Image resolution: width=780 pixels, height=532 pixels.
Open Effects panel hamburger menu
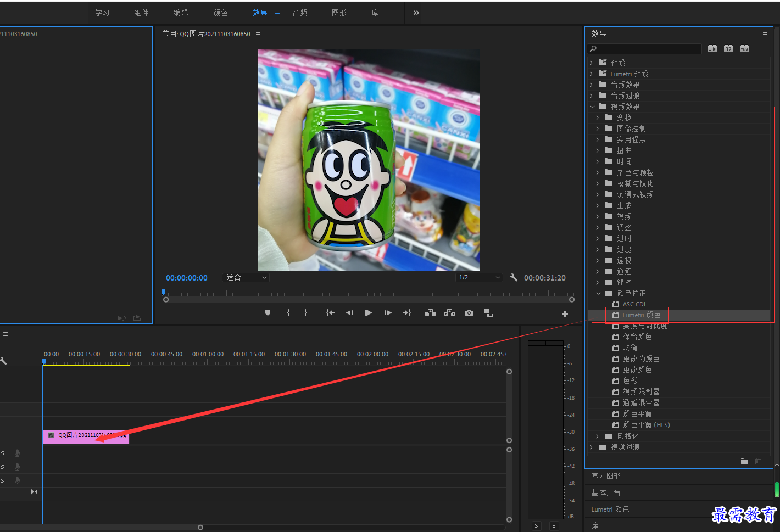tap(765, 34)
